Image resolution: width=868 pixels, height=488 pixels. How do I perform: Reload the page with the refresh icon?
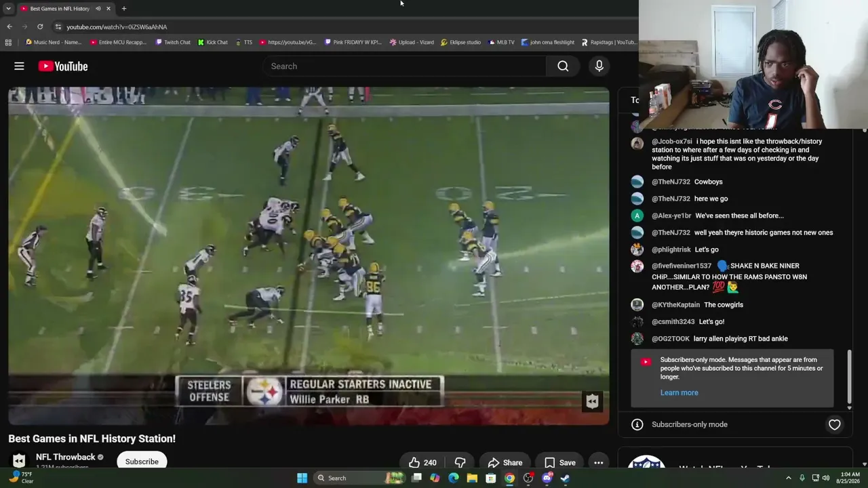coord(40,26)
